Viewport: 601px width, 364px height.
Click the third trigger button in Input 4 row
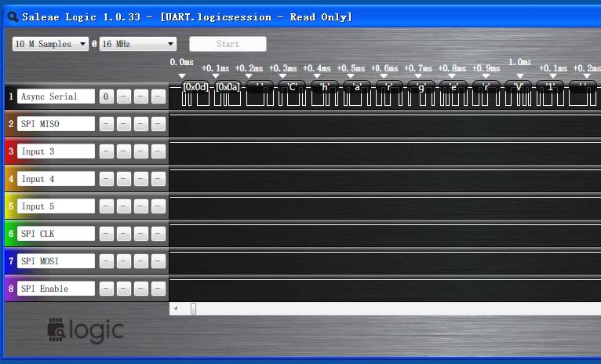click(x=141, y=179)
